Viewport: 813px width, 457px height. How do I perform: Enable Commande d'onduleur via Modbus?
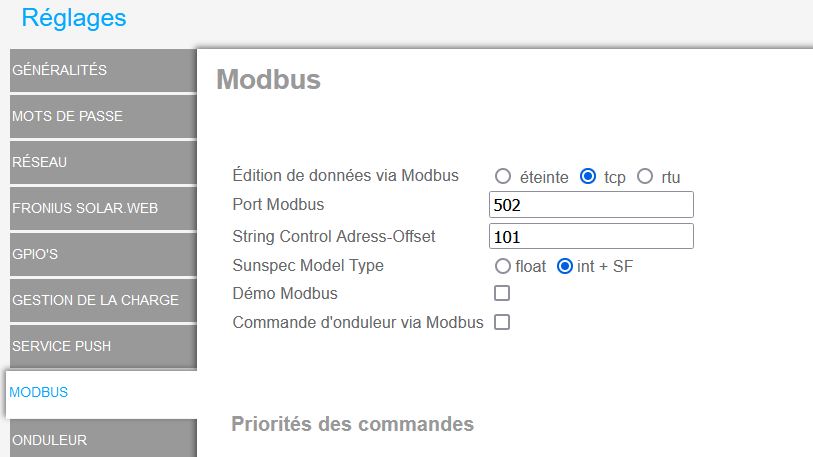(502, 322)
